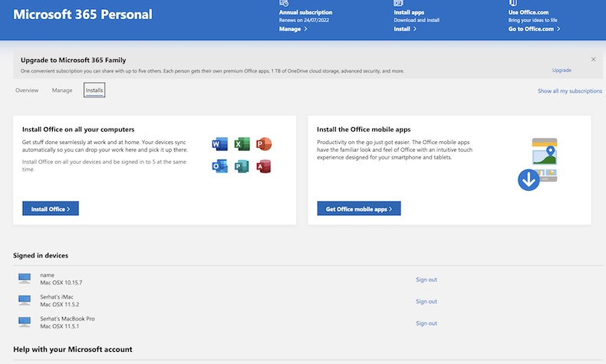Screen dimensions: 606x364
Task: Click the Word app icon
Action: pyautogui.click(x=220, y=144)
